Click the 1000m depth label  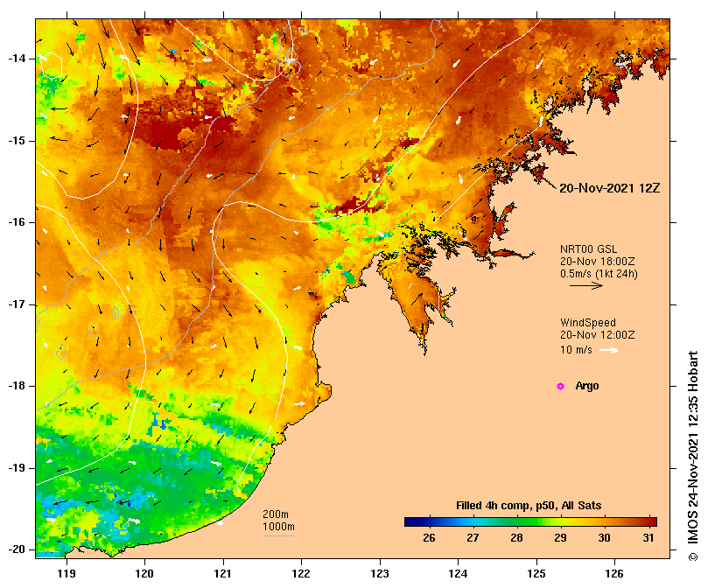coord(278,527)
